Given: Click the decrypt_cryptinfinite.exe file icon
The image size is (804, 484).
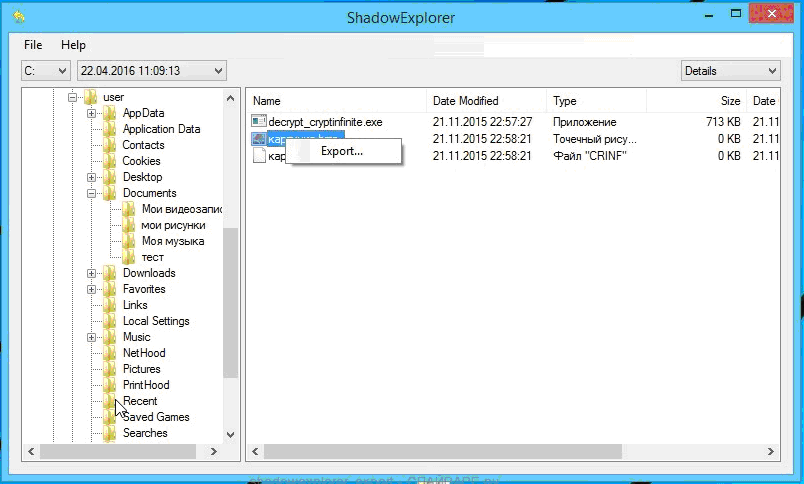Looking at the screenshot, I should click(x=259, y=121).
